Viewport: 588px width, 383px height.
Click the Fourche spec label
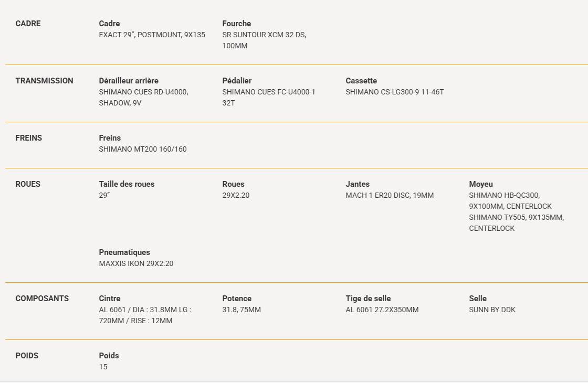pyautogui.click(x=237, y=24)
